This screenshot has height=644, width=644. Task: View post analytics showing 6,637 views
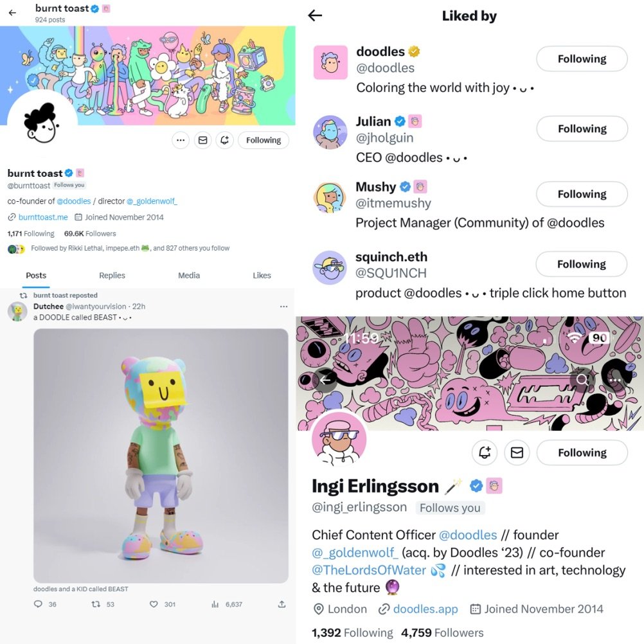tap(227, 604)
